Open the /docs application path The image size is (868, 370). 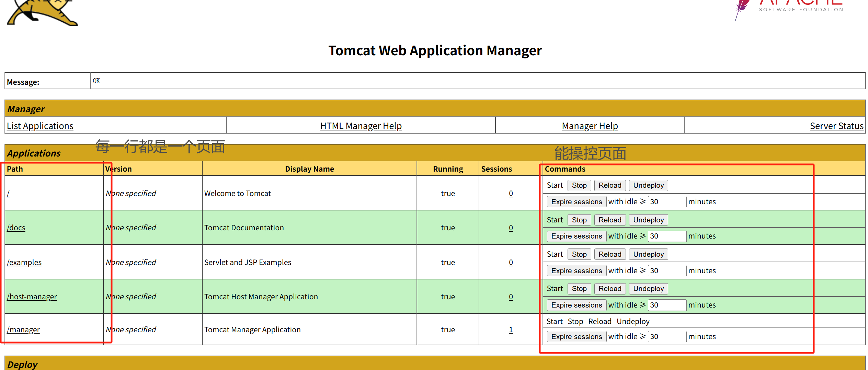[x=16, y=228]
